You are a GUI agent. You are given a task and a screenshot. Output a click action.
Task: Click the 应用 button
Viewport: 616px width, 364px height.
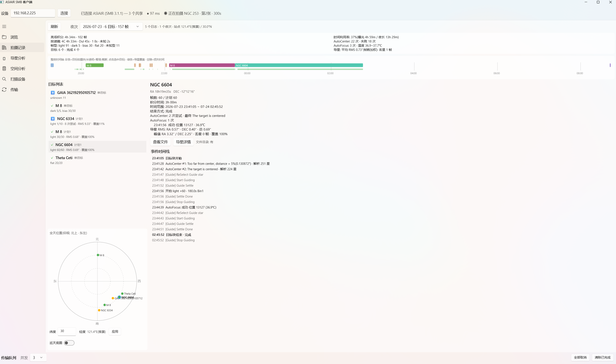pos(115,332)
